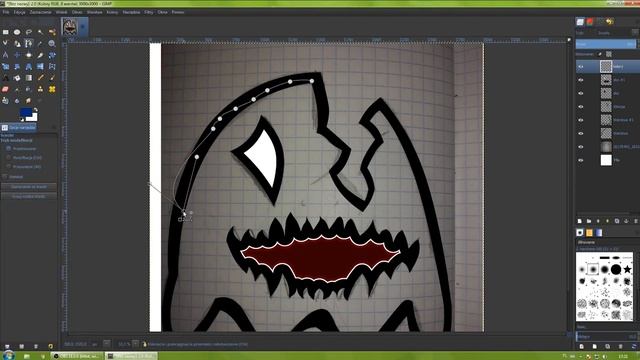Select the Fuzzy Select magic wand tool
The height and width of the screenshot is (360, 640).
(40, 32)
